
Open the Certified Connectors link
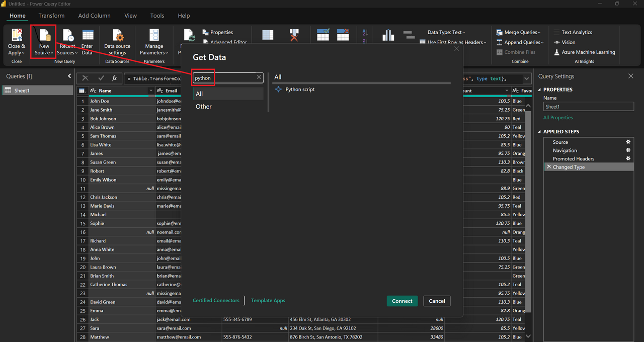tap(216, 300)
